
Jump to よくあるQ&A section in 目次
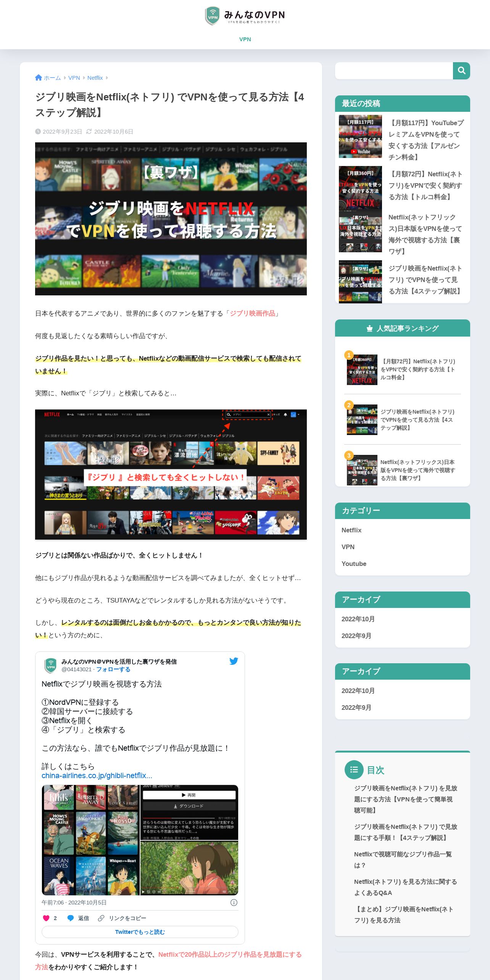[x=406, y=887]
